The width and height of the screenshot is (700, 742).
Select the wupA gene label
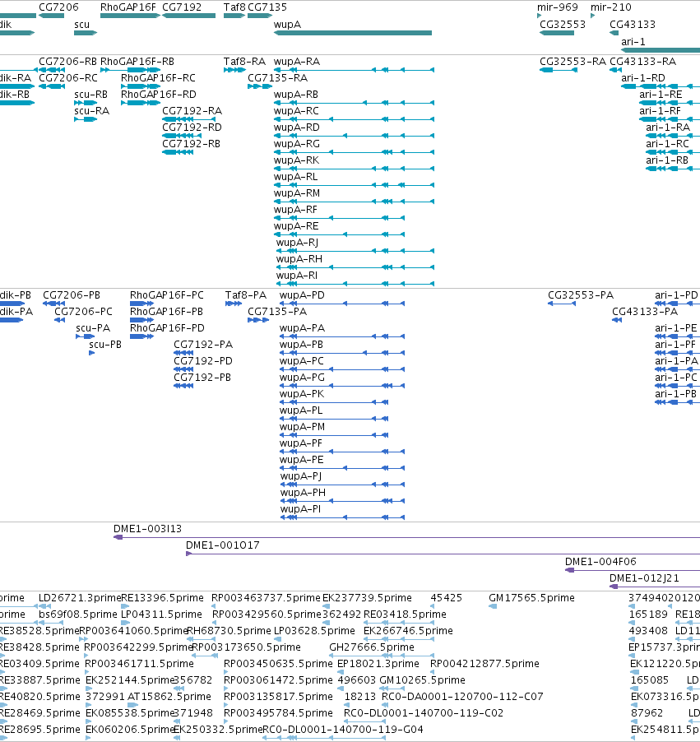[287, 25]
